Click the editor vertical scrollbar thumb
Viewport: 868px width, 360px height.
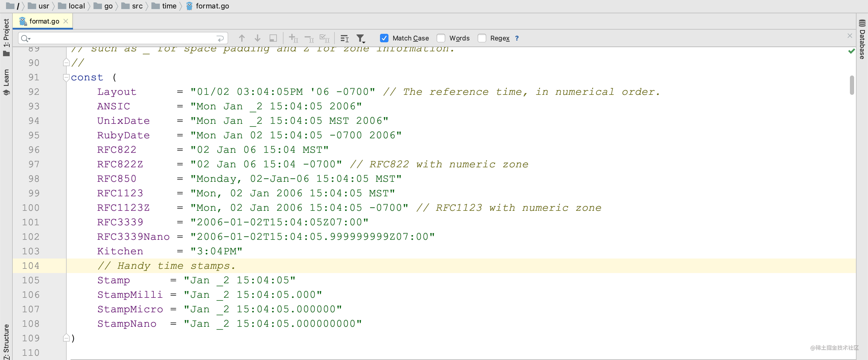click(x=852, y=85)
